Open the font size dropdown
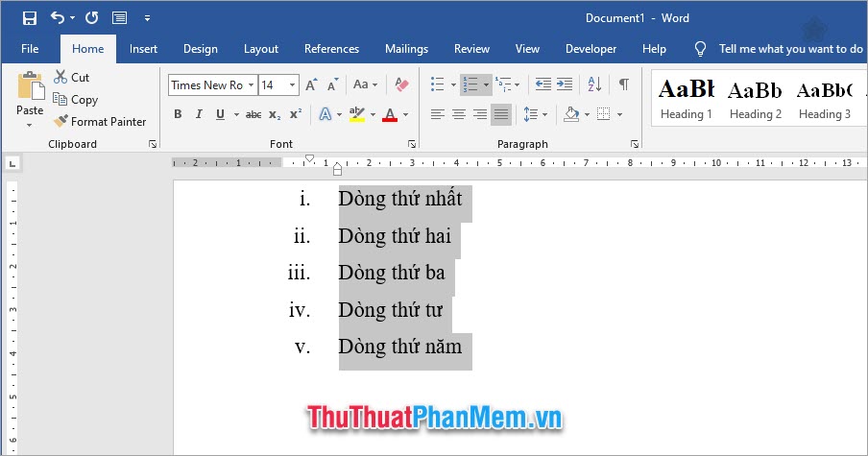868x456 pixels. click(x=292, y=85)
